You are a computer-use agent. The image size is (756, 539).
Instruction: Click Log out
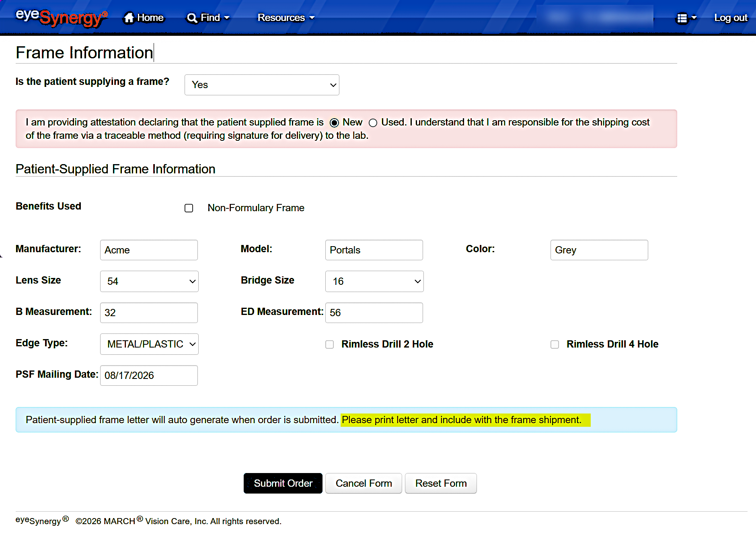[x=731, y=18]
